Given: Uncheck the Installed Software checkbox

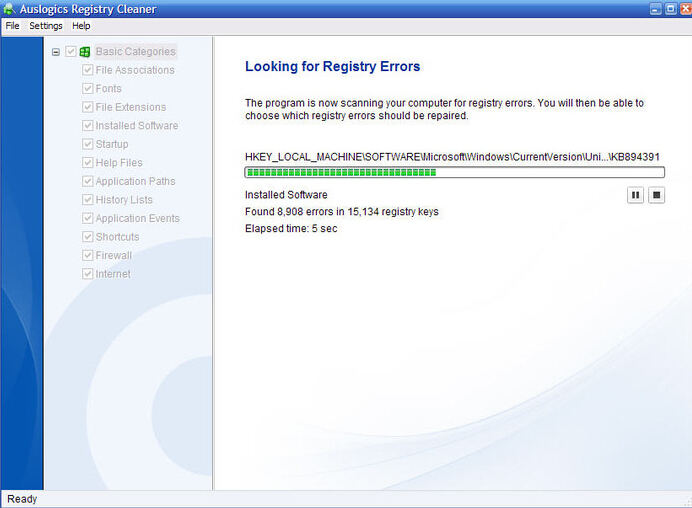Looking at the screenshot, I should point(87,126).
